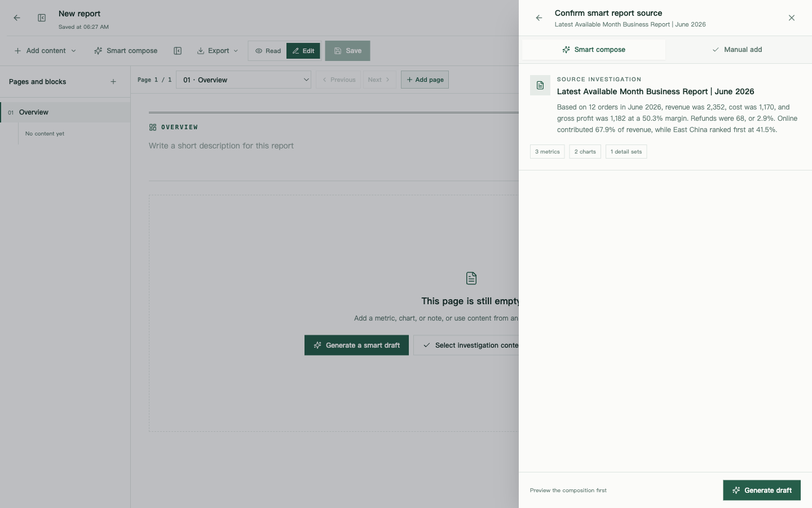Switch to the Manual add tab
The image size is (812, 508).
coord(737,50)
